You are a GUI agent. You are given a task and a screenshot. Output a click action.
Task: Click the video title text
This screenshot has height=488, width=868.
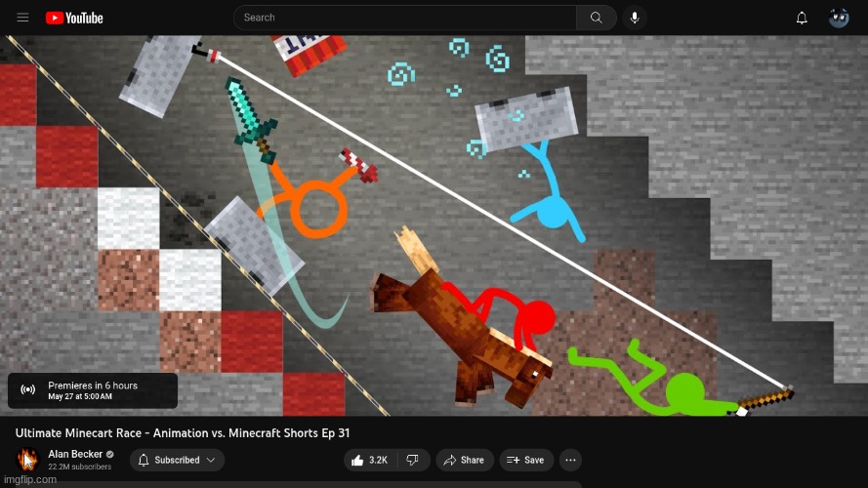pyautogui.click(x=183, y=432)
